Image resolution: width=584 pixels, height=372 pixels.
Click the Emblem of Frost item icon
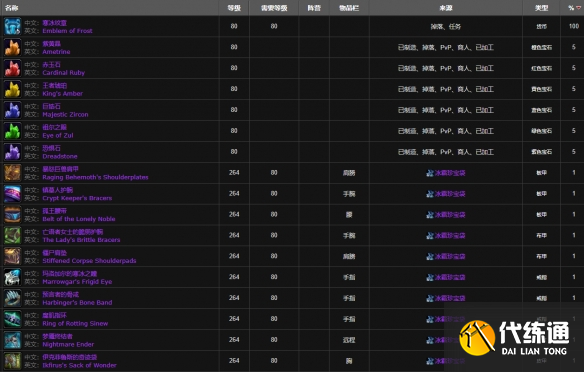click(12, 26)
